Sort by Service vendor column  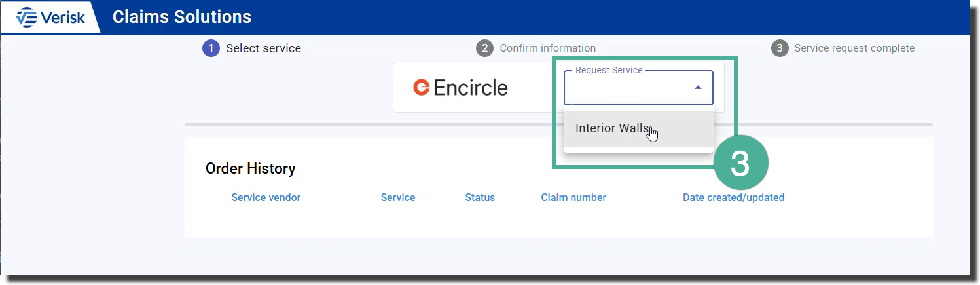coord(266,197)
